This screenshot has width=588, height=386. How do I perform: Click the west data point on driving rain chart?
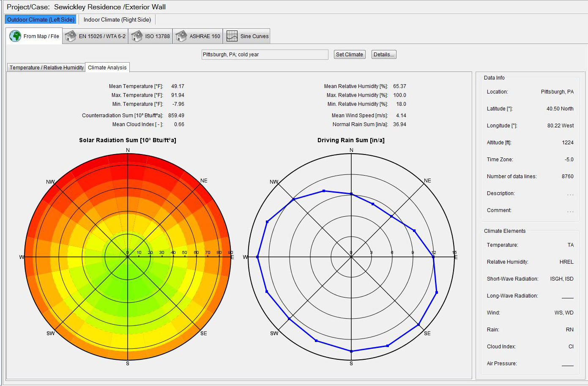click(257, 257)
